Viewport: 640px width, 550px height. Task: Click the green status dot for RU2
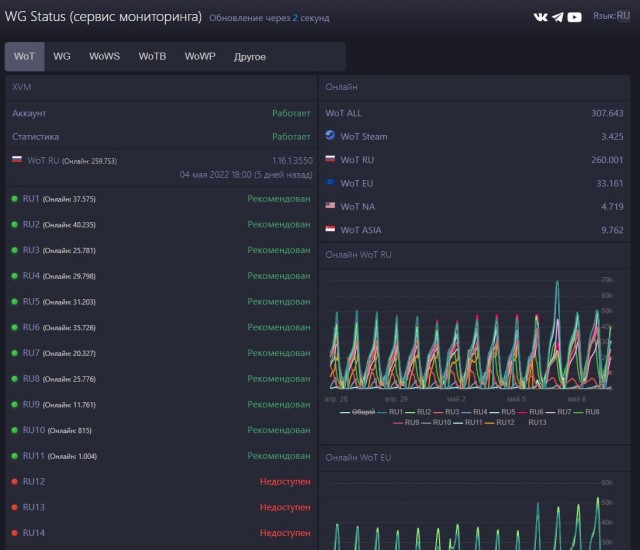click(15, 224)
